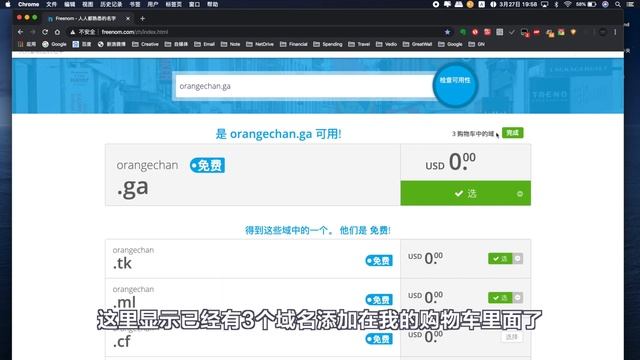640x360 pixels.
Task: Click the 是 orangechan.ga 可用! heading
Action: (x=278, y=134)
